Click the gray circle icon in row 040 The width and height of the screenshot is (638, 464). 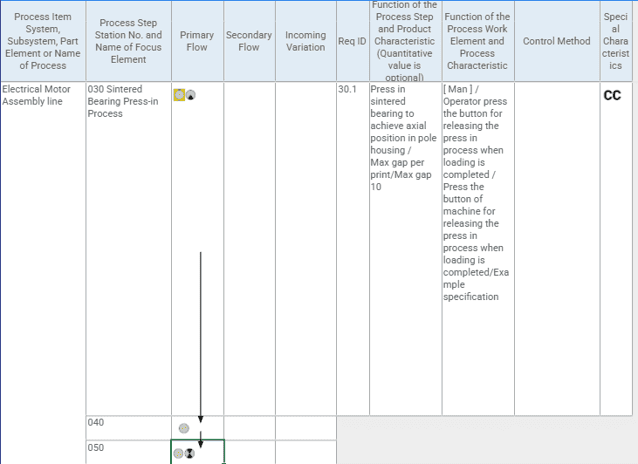coord(184,428)
